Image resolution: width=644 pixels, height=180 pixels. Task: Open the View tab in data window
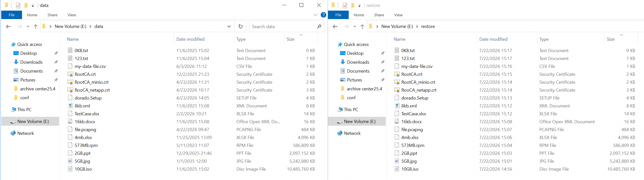(72, 15)
